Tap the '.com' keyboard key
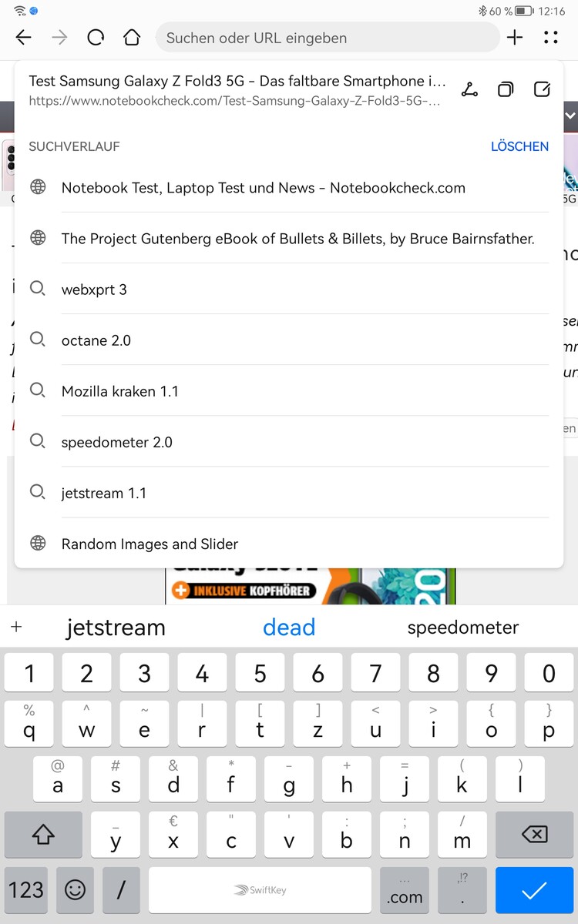 pyautogui.click(x=405, y=890)
